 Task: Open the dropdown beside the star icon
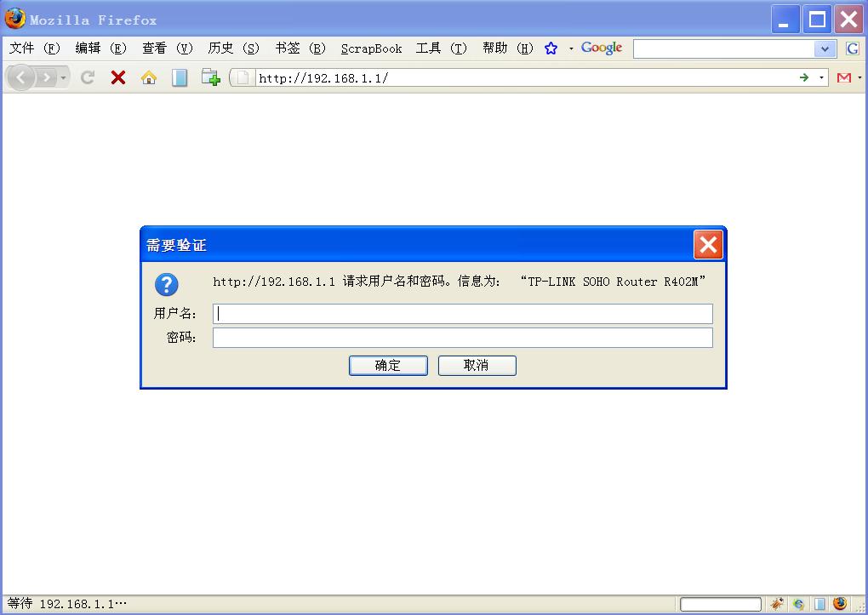pyautogui.click(x=571, y=48)
